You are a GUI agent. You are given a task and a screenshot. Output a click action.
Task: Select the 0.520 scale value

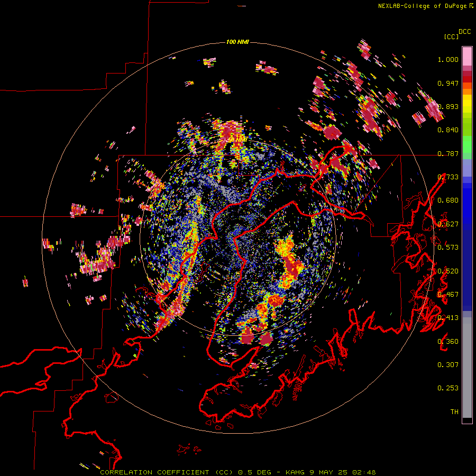pyautogui.click(x=448, y=271)
